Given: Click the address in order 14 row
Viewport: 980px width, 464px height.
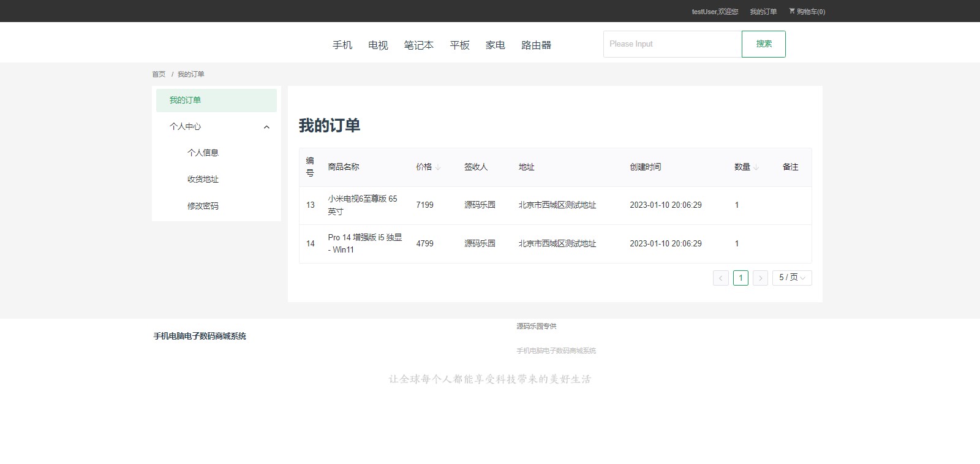Looking at the screenshot, I should click(x=557, y=243).
